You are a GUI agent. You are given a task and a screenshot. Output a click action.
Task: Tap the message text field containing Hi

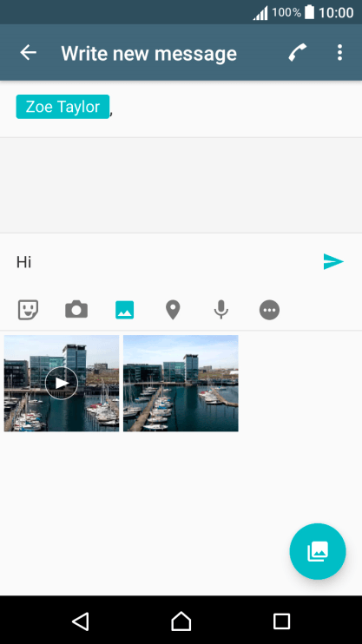click(164, 262)
